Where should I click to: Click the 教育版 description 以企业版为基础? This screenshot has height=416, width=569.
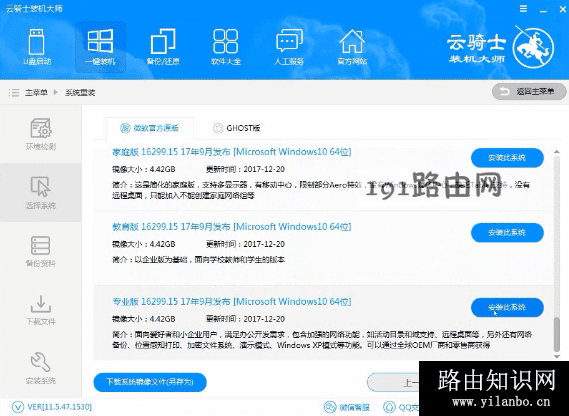198,260
